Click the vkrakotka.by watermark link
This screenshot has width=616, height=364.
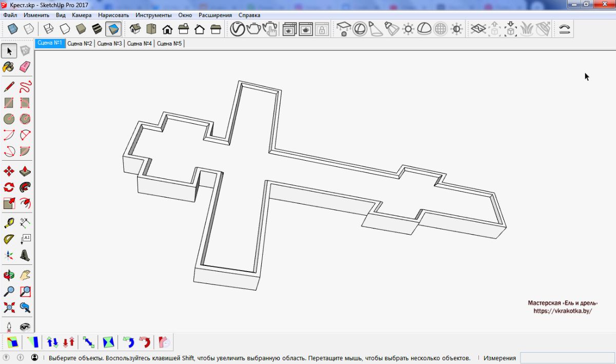pos(562,311)
